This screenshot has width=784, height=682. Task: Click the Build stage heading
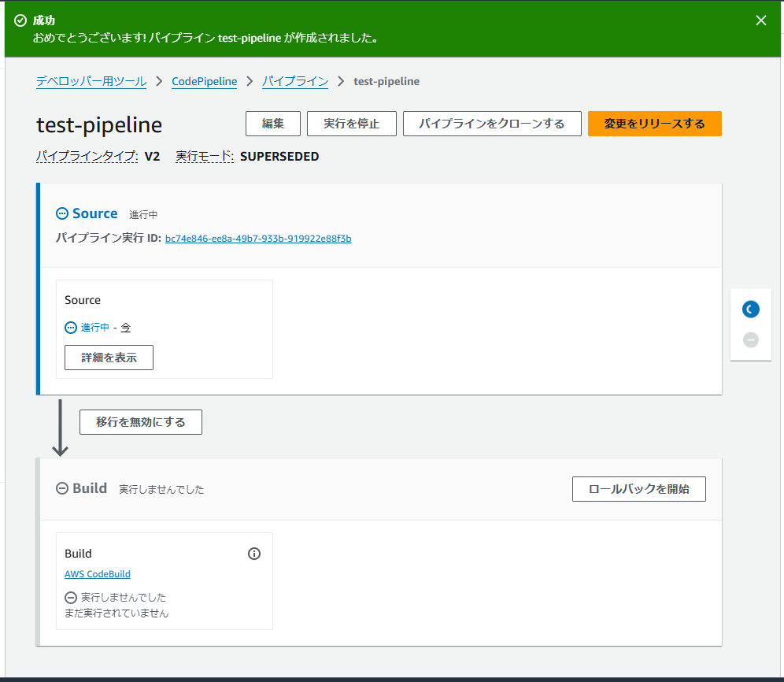pos(90,487)
